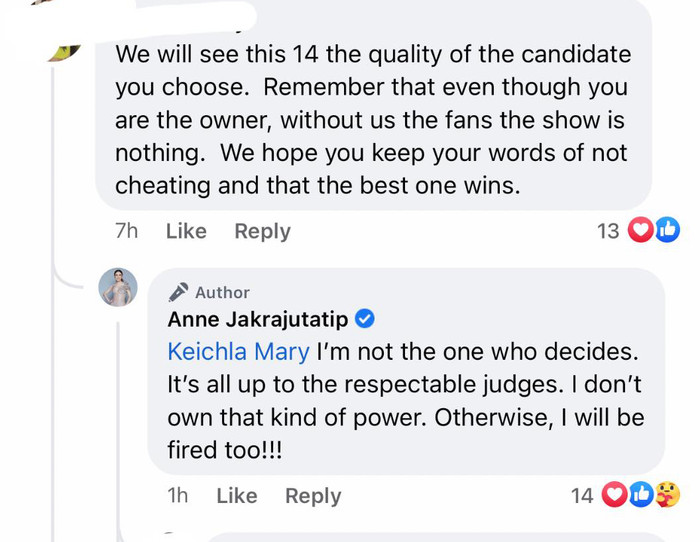Click the 7h timestamp on the first comment
Viewport: 700px width, 542px height.
126,231
